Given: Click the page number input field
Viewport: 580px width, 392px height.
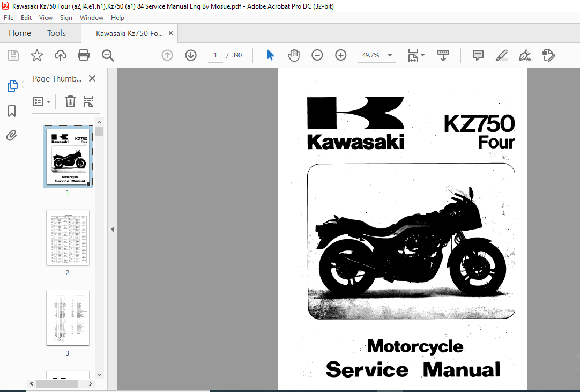Looking at the screenshot, I should tap(215, 56).
